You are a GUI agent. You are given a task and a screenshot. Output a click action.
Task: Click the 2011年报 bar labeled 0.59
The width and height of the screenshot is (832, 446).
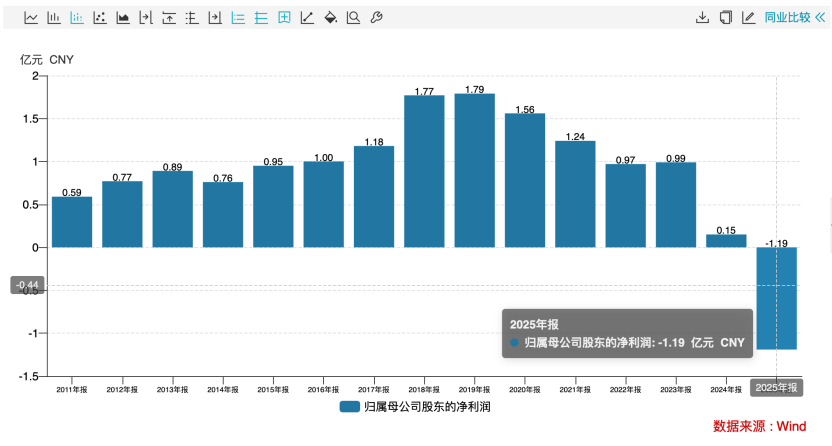[x=72, y=222]
